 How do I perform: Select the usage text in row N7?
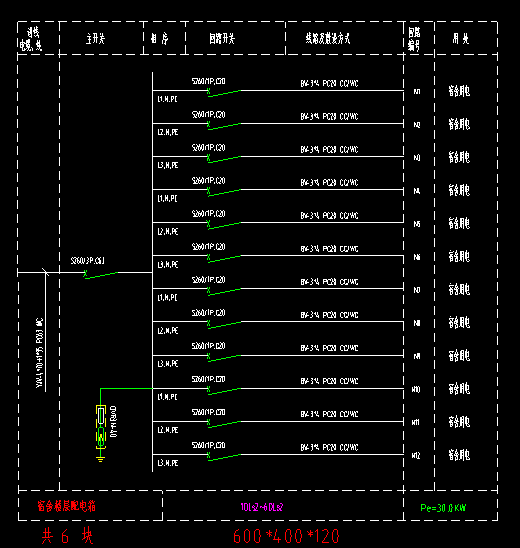pyautogui.click(x=459, y=289)
